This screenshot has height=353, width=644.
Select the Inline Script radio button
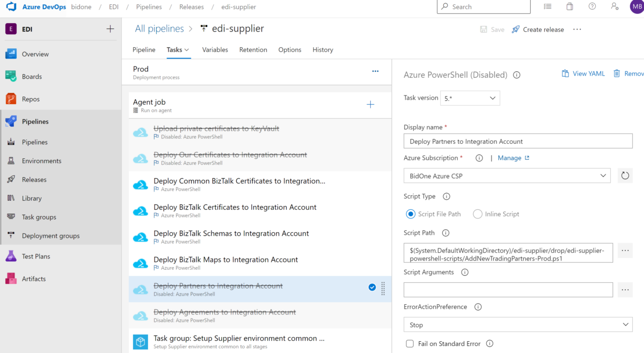tap(477, 214)
